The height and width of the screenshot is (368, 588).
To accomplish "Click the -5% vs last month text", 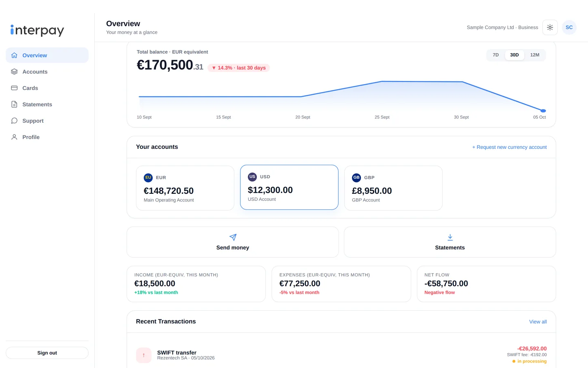I will [299, 292].
